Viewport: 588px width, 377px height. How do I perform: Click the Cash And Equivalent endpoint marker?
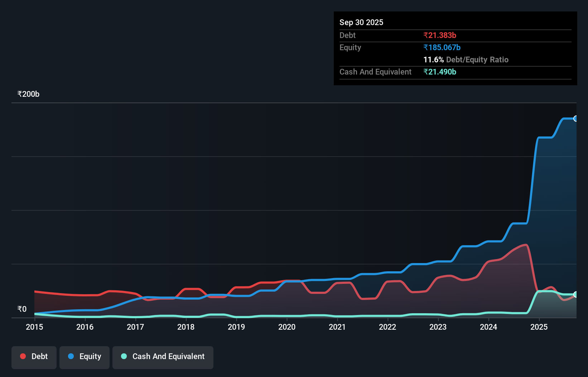coord(576,295)
